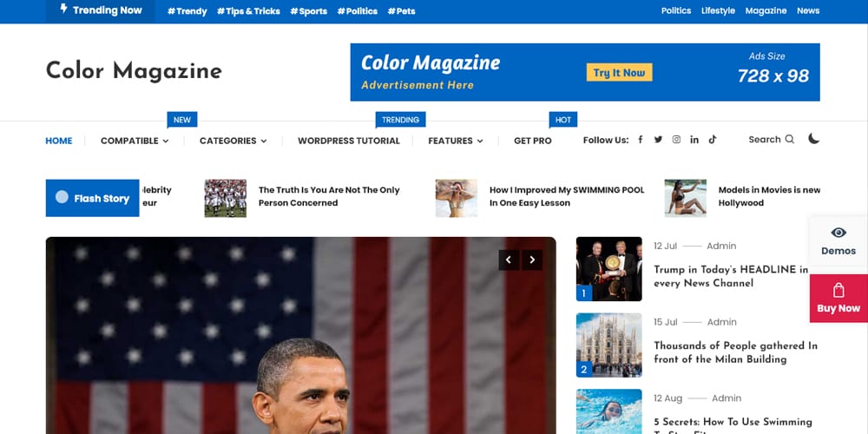868x434 pixels.
Task: Select Politics in top-right menu
Action: [676, 10]
